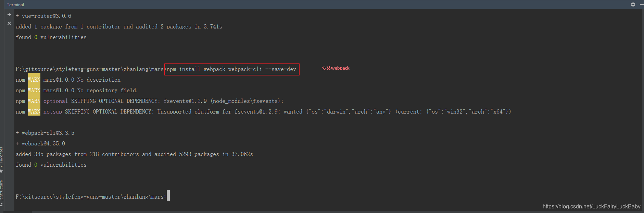
Task: Click the '+ webpack@4.35.0' output line
Action: [x=40, y=144]
